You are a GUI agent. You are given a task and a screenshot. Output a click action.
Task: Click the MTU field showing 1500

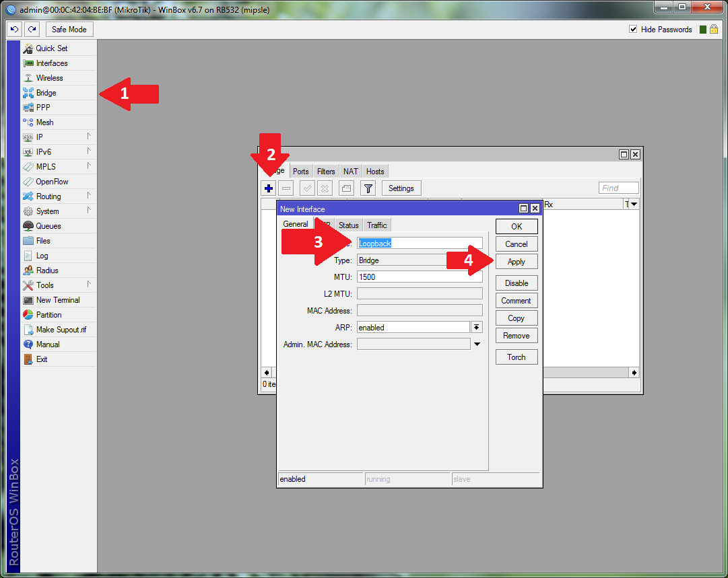pos(420,277)
